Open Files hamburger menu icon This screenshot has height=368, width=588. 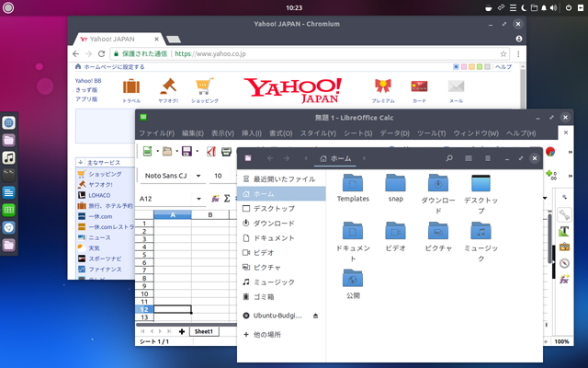(488, 158)
